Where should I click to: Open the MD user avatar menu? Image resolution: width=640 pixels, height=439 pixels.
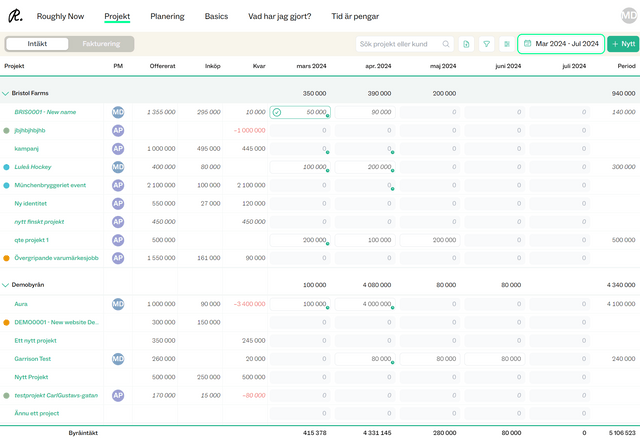[x=629, y=16]
